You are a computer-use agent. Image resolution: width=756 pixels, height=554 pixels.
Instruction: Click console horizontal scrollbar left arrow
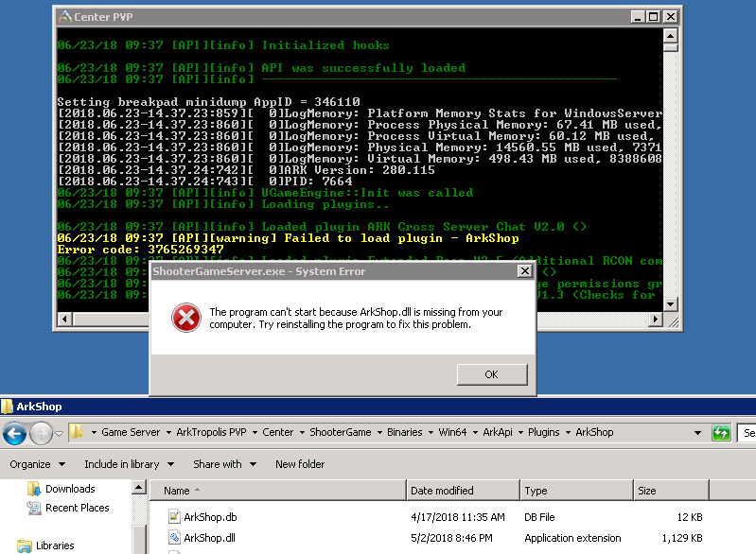pos(65,319)
